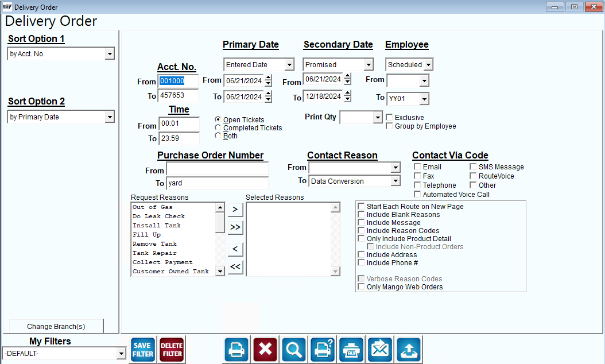605x364 pixels.
Task: Click the Acct. No. From field
Action: [x=179, y=81]
